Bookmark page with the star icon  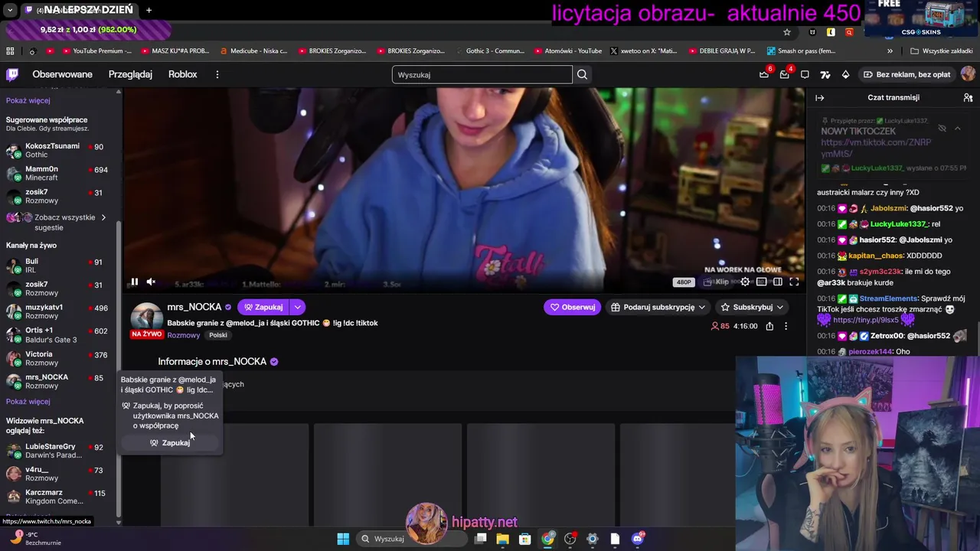click(786, 32)
